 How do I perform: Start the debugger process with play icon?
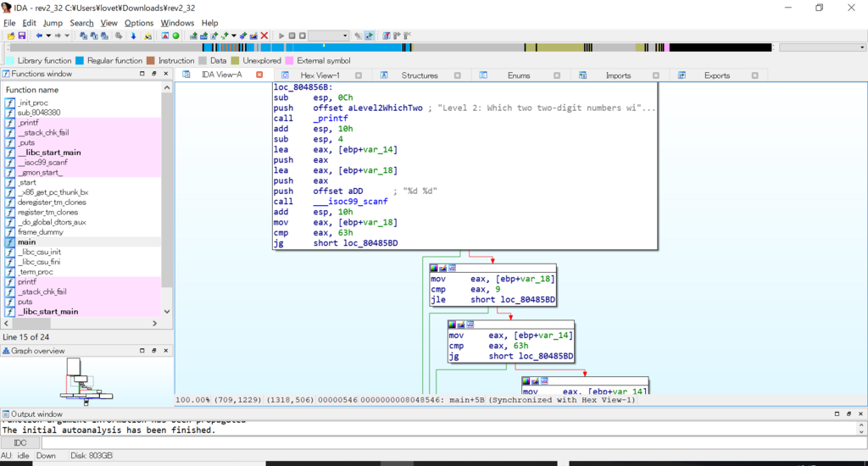point(281,36)
